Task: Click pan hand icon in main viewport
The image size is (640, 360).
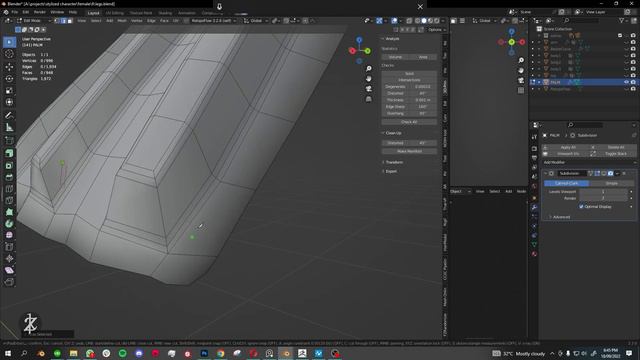Action: coord(369,78)
